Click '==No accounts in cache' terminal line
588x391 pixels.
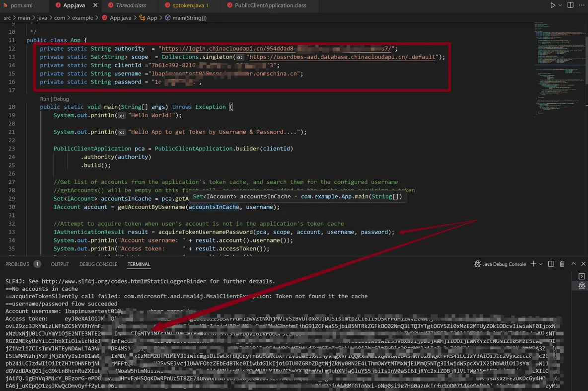coord(42,289)
